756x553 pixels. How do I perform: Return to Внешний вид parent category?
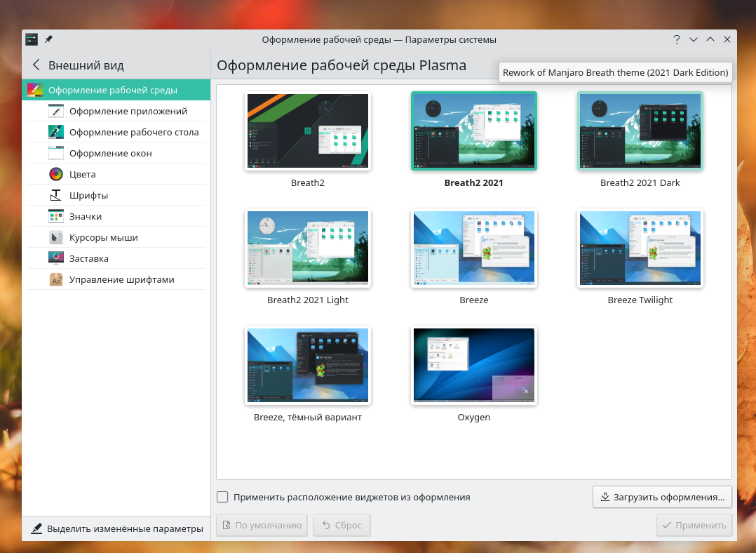77,65
